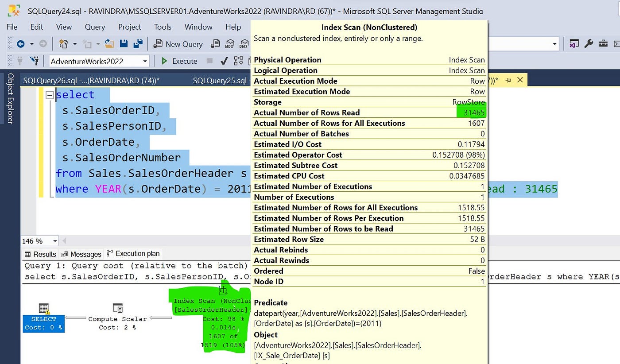Click the Parse checkmark icon

click(224, 61)
